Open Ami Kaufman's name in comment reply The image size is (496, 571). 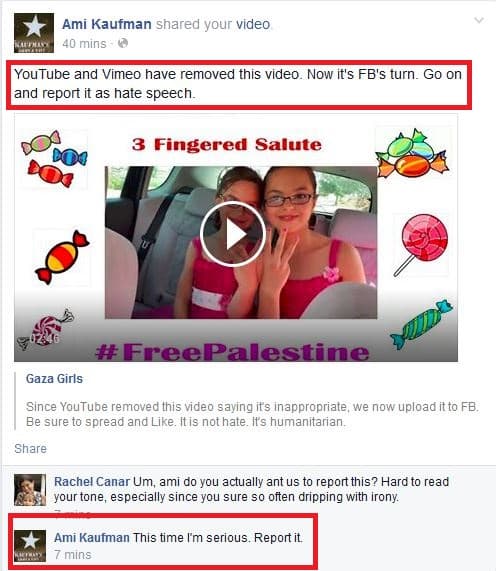coord(92,538)
